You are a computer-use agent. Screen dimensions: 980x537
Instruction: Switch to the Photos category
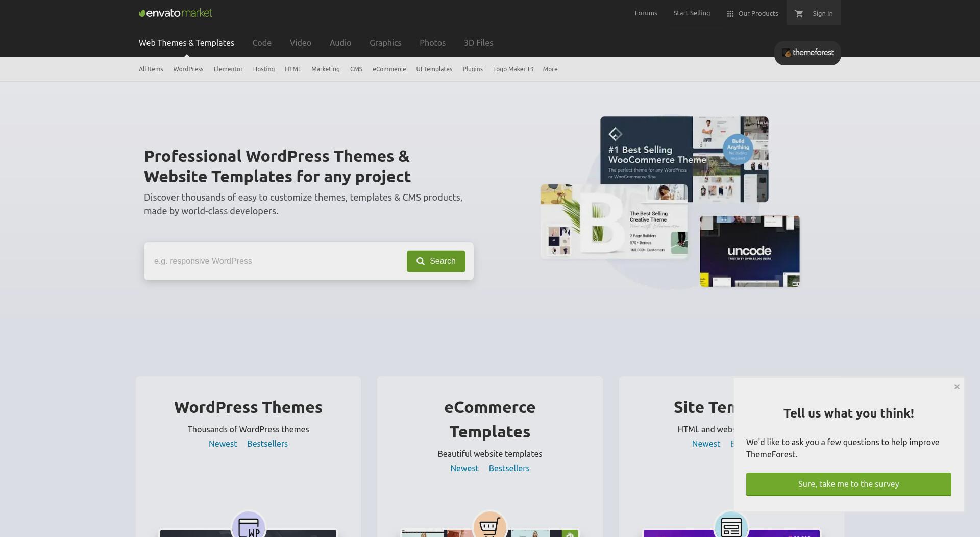433,43
